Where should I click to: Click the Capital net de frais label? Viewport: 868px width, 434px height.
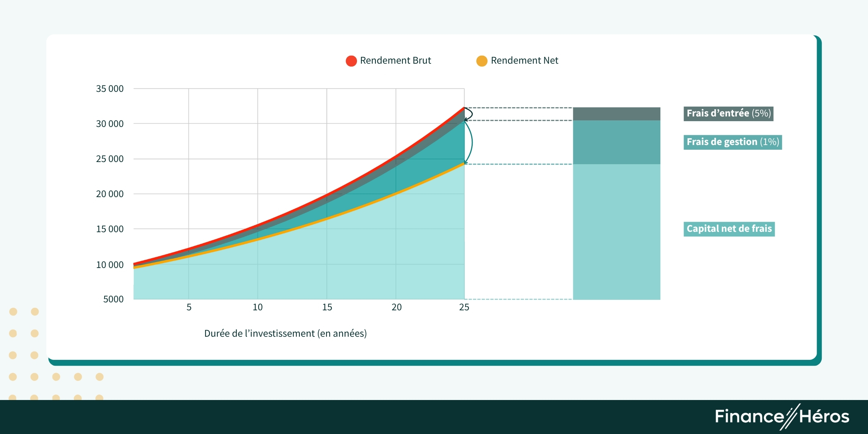click(x=729, y=229)
